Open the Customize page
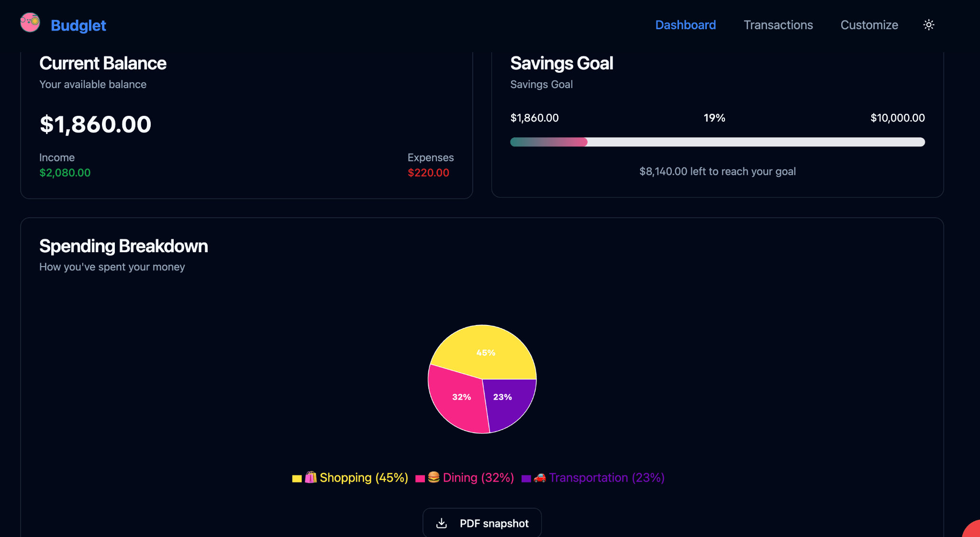 [x=869, y=25]
